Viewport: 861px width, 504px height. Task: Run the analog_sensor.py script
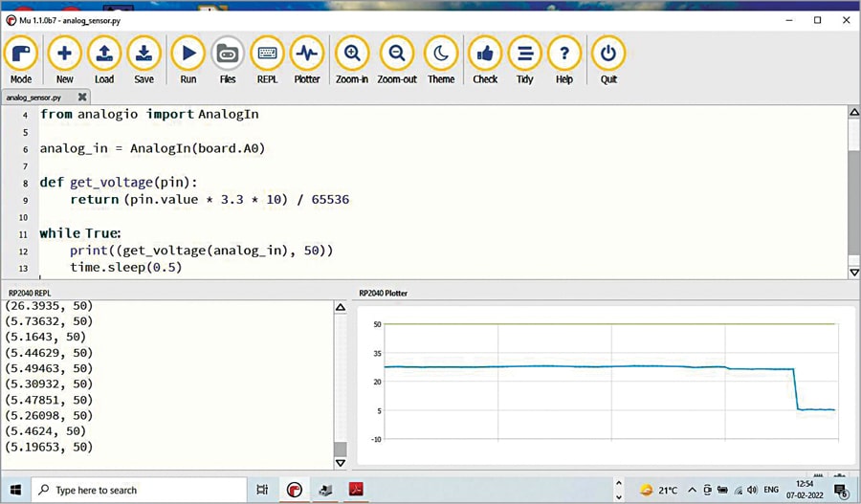pos(188,55)
